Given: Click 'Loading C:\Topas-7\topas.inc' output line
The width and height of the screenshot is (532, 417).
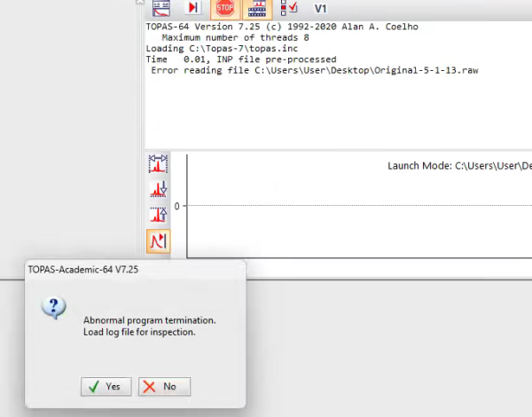Looking at the screenshot, I should [x=222, y=49].
